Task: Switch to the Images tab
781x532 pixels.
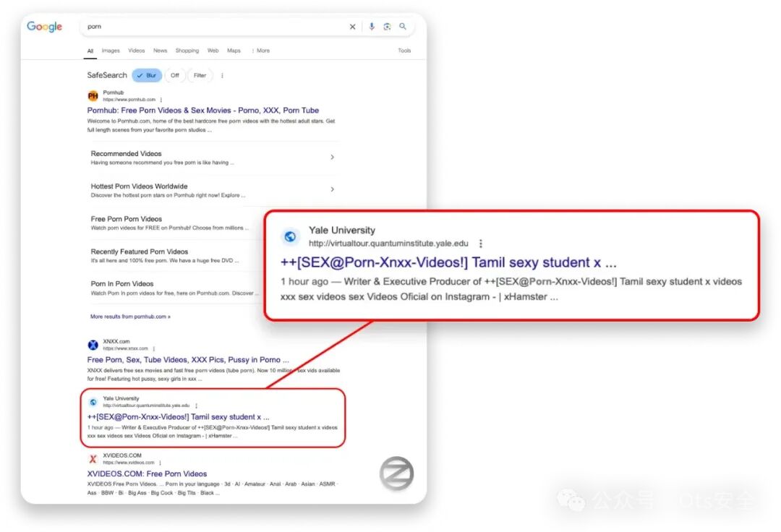Action: (x=111, y=51)
